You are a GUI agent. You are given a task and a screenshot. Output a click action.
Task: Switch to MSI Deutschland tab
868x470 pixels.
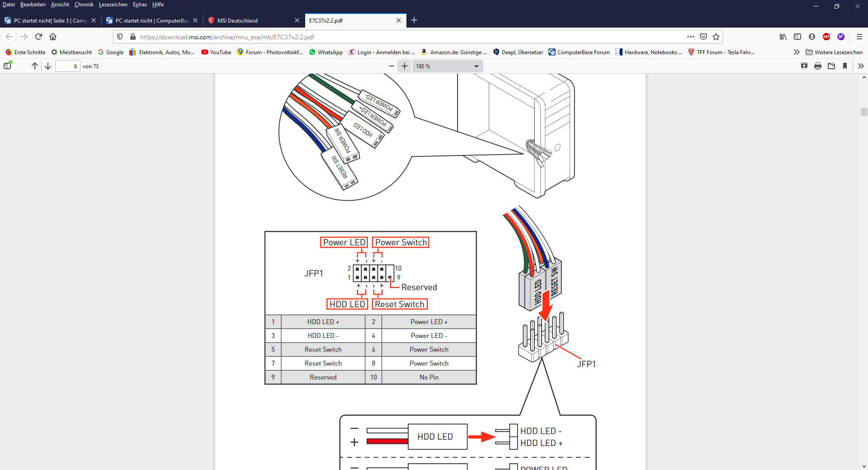[x=253, y=20]
